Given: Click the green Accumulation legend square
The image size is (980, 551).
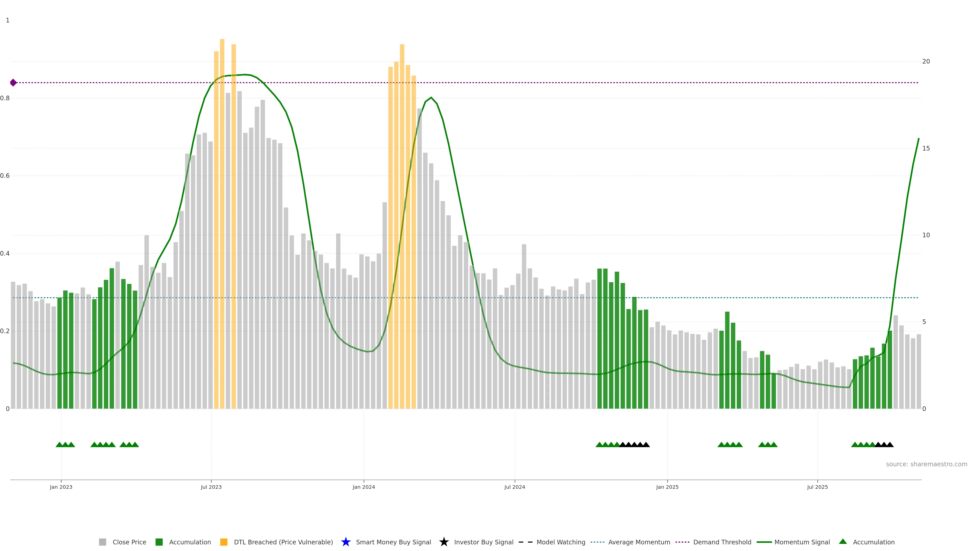Looking at the screenshot, I should pos(159,542).
